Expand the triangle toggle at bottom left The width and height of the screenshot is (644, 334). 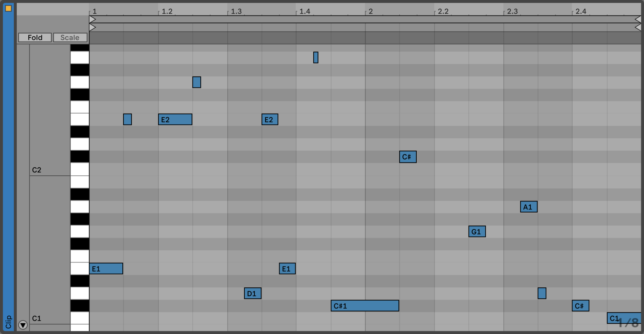coord(23,325)
